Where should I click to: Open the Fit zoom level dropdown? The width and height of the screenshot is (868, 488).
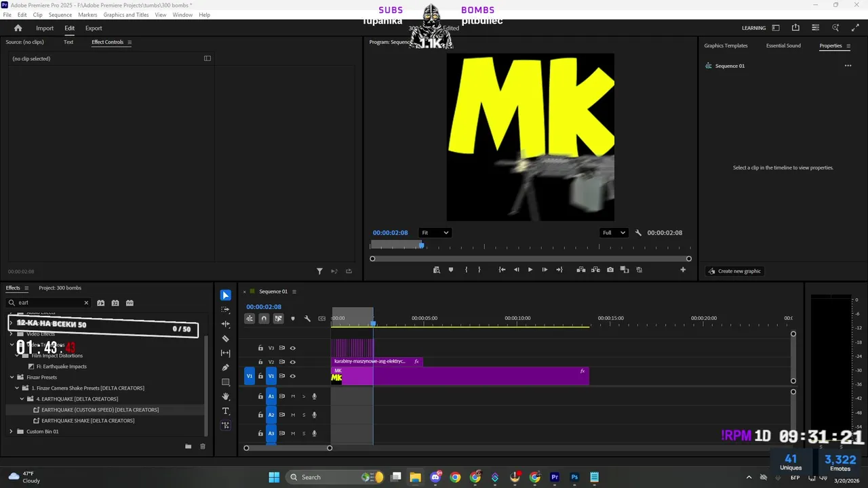tap(435, 232)
